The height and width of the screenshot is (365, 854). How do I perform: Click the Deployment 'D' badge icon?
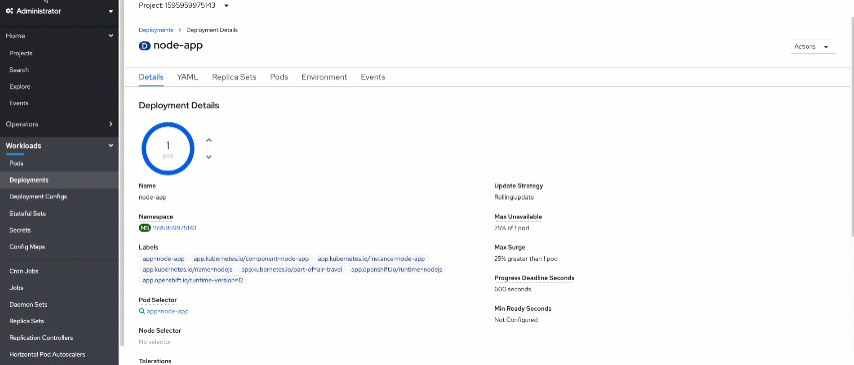(144, 46)
